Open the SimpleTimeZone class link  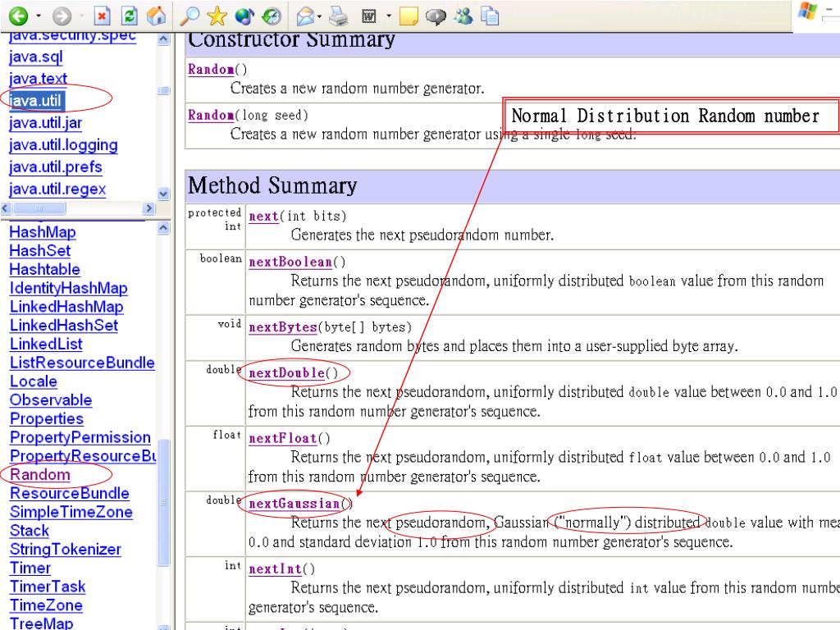point(71,513)
